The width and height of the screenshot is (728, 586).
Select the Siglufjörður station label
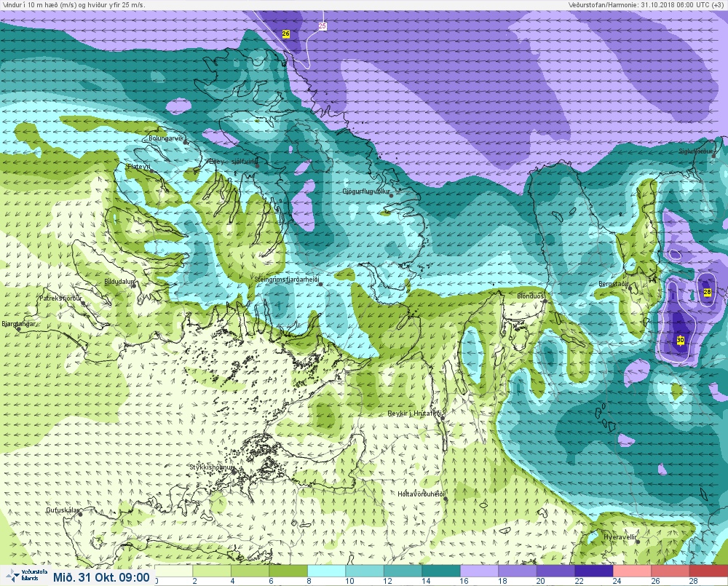[x=696, y=151]
